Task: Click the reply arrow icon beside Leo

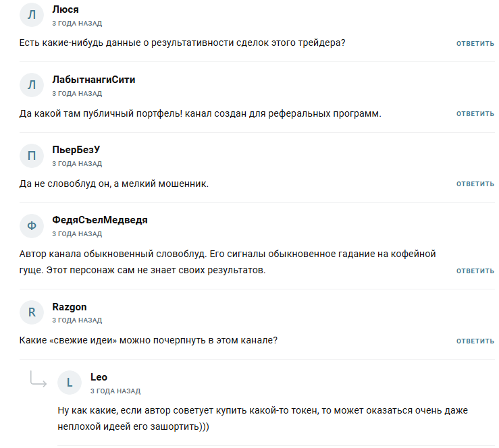Action: tap(38, 380)
